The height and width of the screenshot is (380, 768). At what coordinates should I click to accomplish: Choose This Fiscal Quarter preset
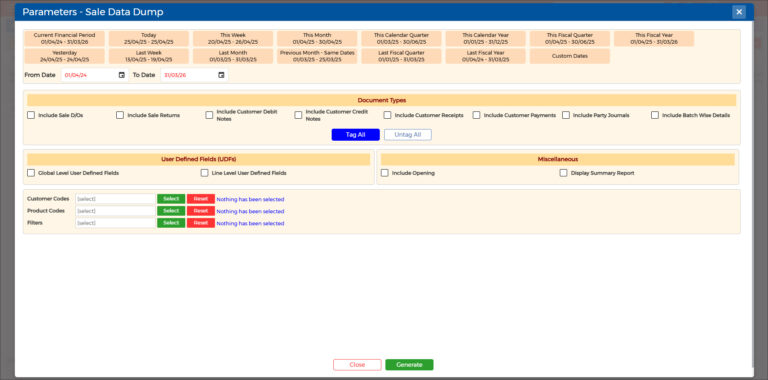(x=570, y=39)
